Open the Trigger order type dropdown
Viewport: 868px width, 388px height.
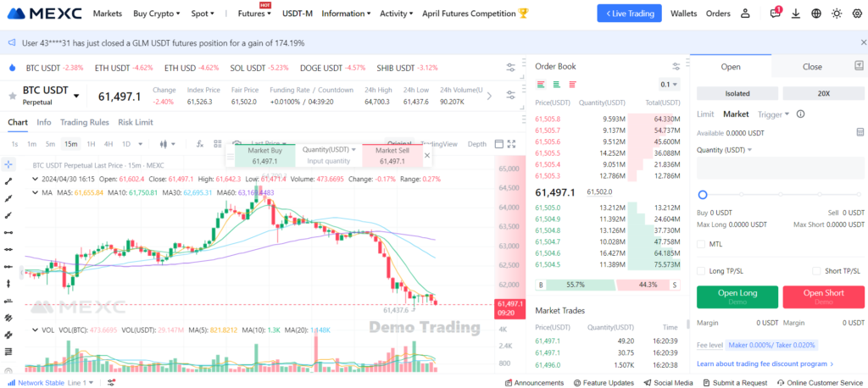click(x=773, y=114)
